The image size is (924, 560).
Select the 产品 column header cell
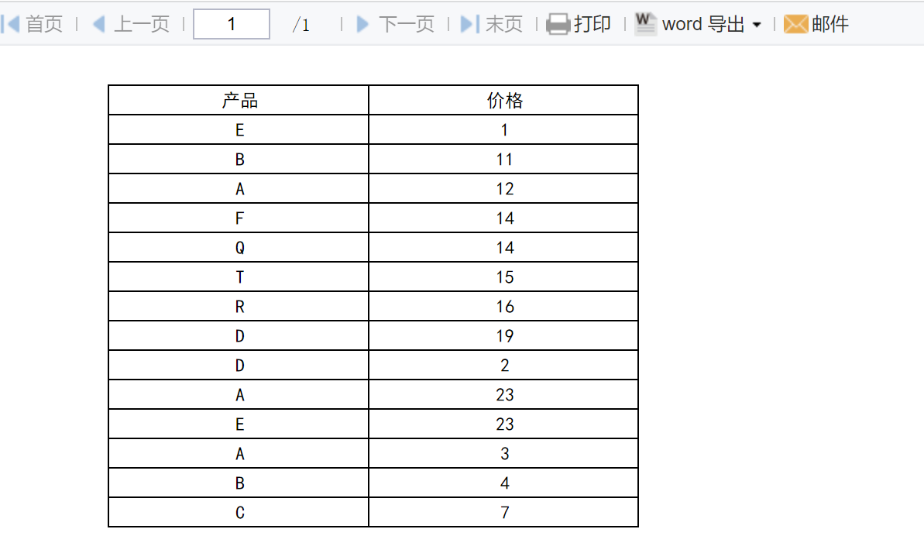(239, 100)
